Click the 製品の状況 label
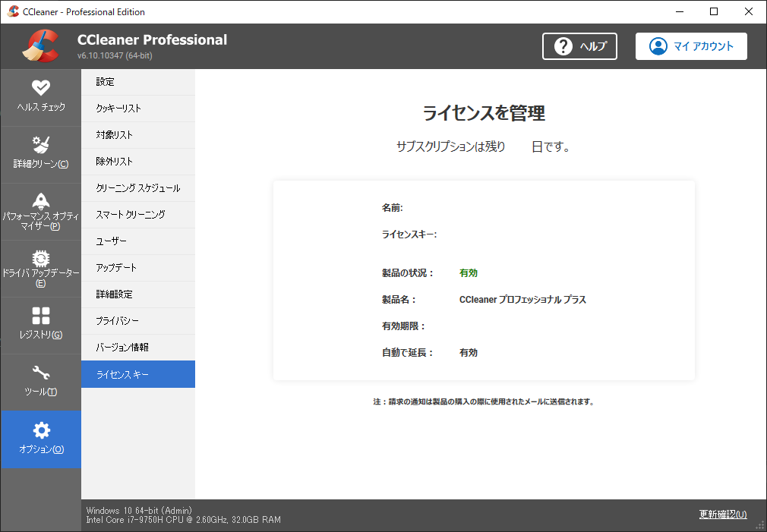Image resolution: width=767 pixels, height=532 pixels. (x=408, y=273)
